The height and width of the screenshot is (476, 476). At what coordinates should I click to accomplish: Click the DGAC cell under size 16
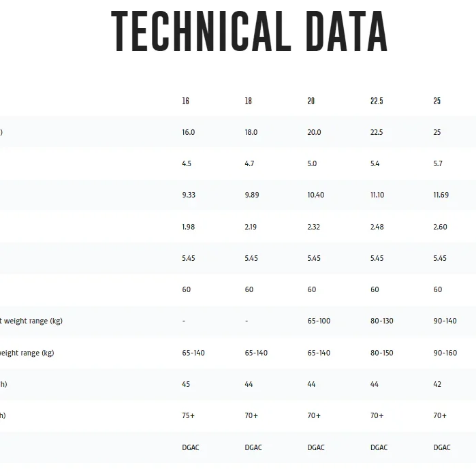click(x=191, y=447)
